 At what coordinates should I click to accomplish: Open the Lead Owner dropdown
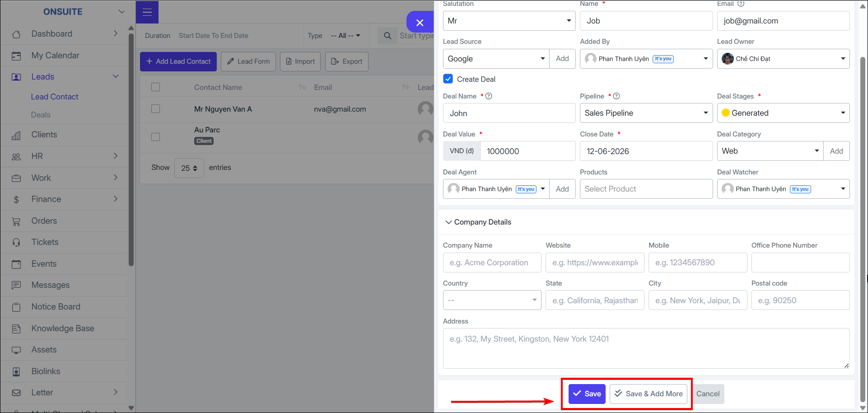784,59
